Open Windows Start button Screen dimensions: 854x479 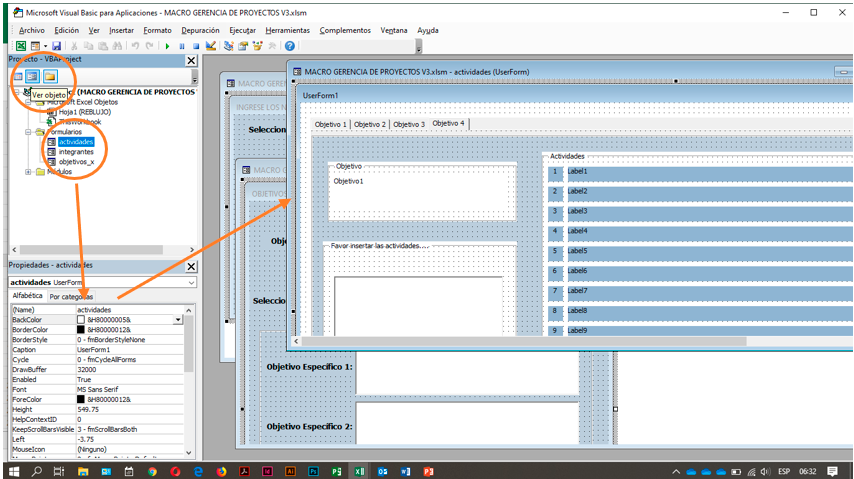(14, 471)
